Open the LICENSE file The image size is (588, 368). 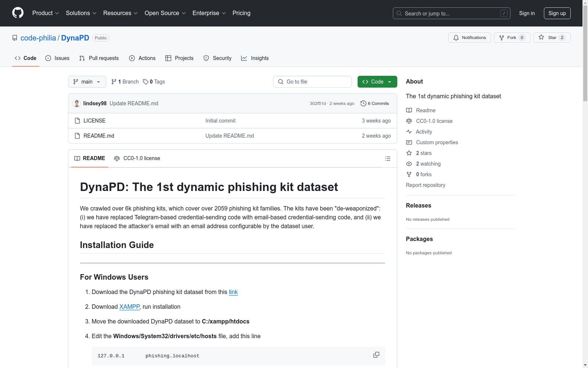tap(94, 121)
